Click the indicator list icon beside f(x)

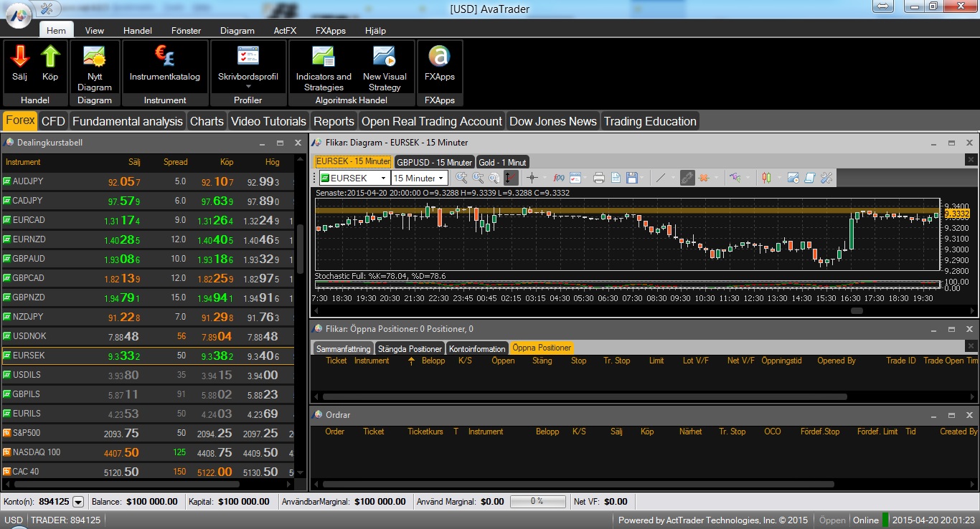click(575, 178)
